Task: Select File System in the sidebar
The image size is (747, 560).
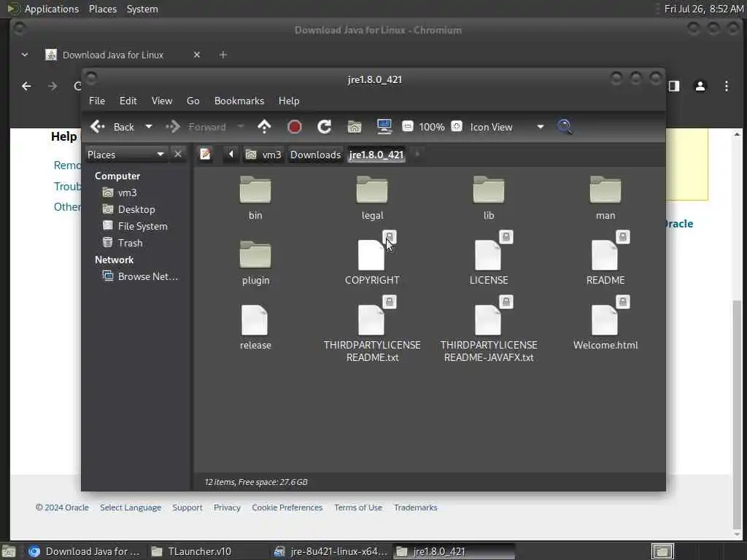Action: (x=135, y=226)
